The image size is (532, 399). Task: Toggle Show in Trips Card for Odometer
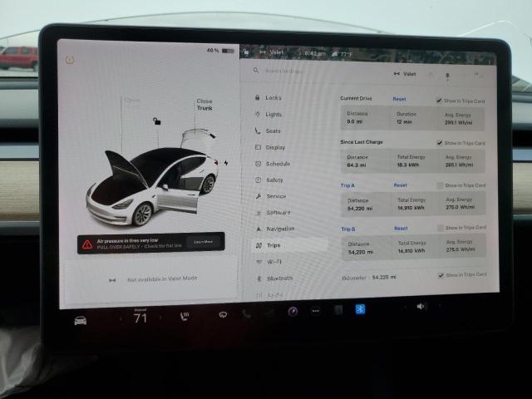[440, 274]
